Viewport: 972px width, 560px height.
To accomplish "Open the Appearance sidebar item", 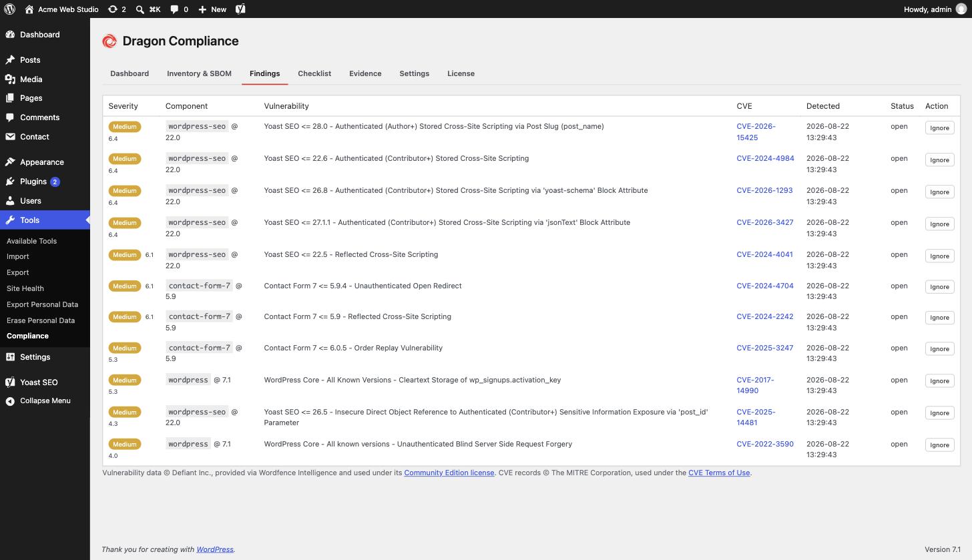I will pyautogui.click(x=45, y=162).
